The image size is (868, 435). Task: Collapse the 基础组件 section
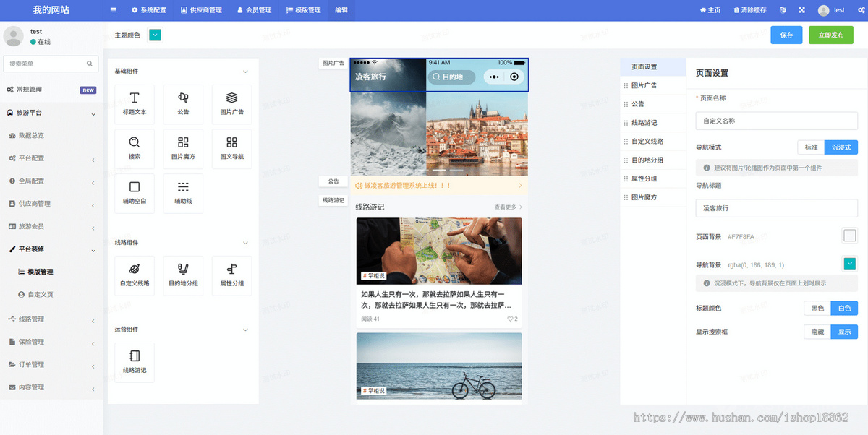tap(245, 72)
